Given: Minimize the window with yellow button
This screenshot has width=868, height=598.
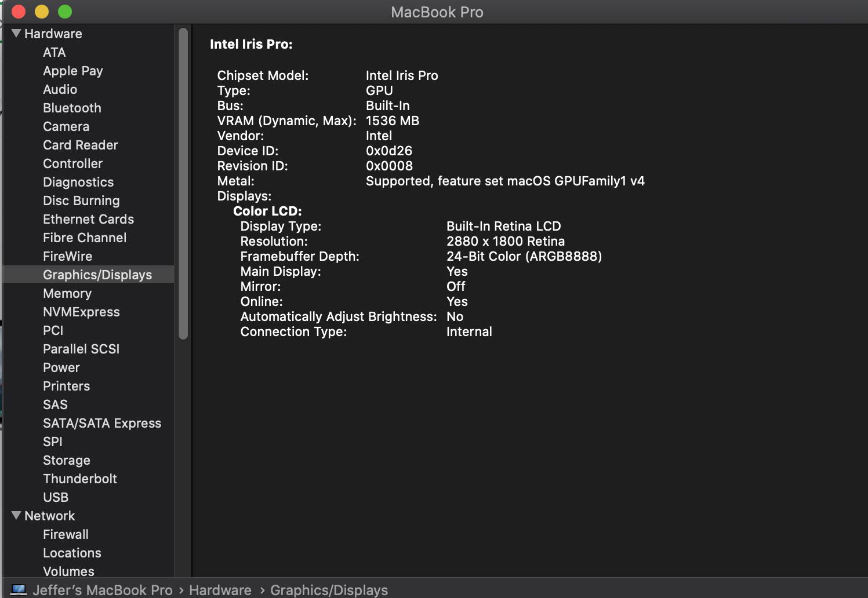Looking at the screenshot, I should pyautogui.click(x=42, y=12).
